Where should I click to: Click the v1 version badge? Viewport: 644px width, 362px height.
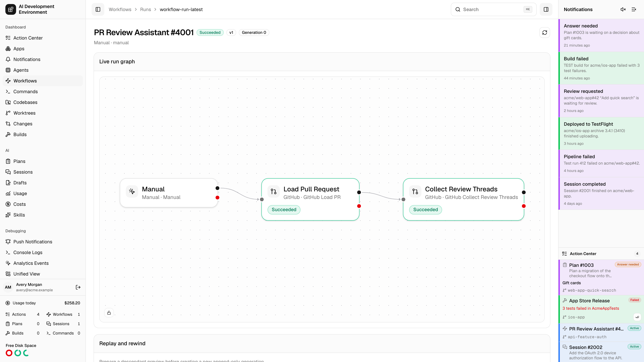tap(231, 33)
